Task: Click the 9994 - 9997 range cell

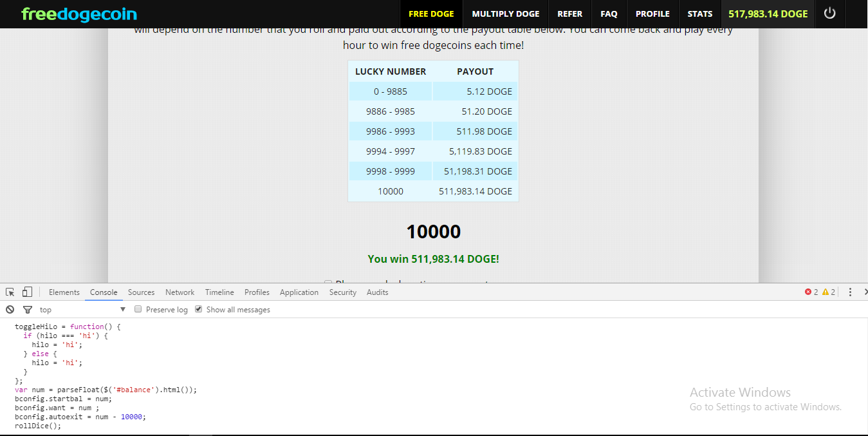Action: pyautogui.click(x=391, y=151)
